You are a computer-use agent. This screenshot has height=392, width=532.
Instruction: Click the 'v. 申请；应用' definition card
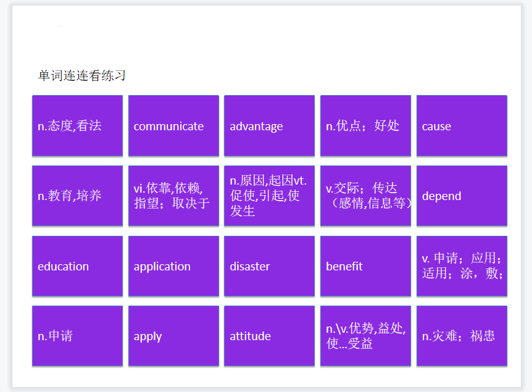[x=462, y=266]
